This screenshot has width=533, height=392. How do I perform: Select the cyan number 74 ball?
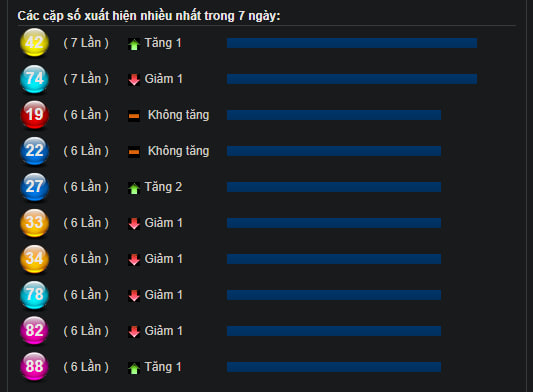34,79
